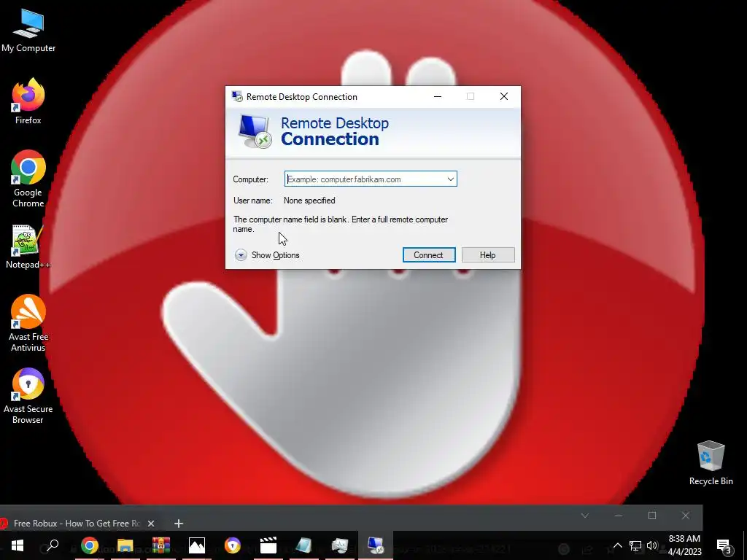The height and width of the screenshot is (560, 747).
Task: Open the Computer name dropdown arrow
Action: [450, 179]
